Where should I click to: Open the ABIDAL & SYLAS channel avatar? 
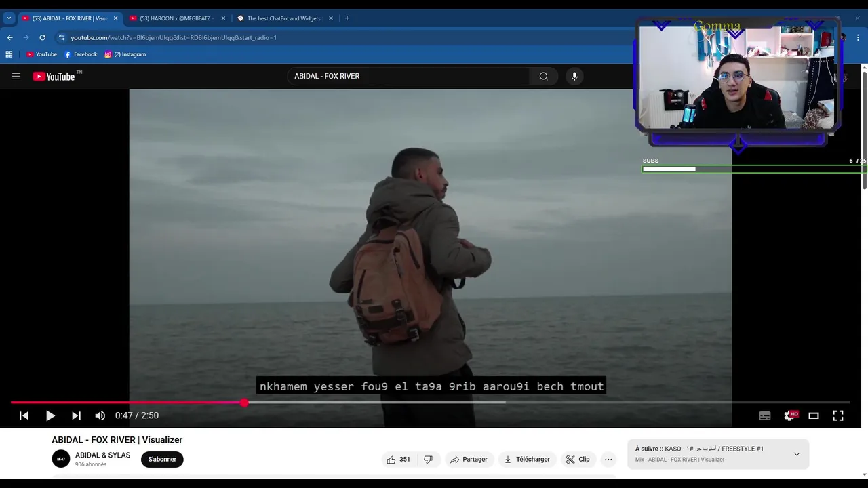tap(61, 459)
